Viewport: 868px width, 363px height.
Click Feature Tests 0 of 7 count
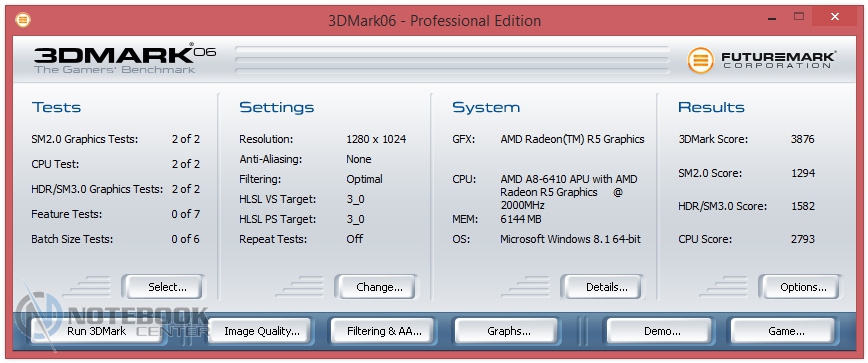185,214
